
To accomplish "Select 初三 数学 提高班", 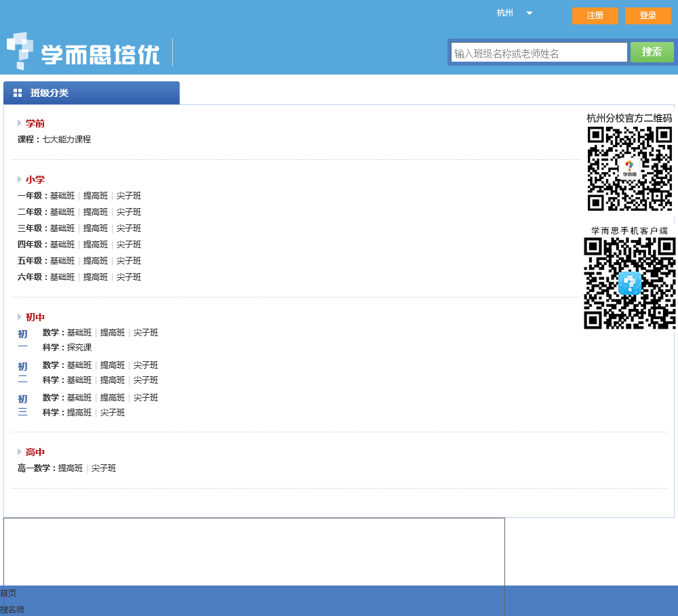I will (x=113, y=398).
